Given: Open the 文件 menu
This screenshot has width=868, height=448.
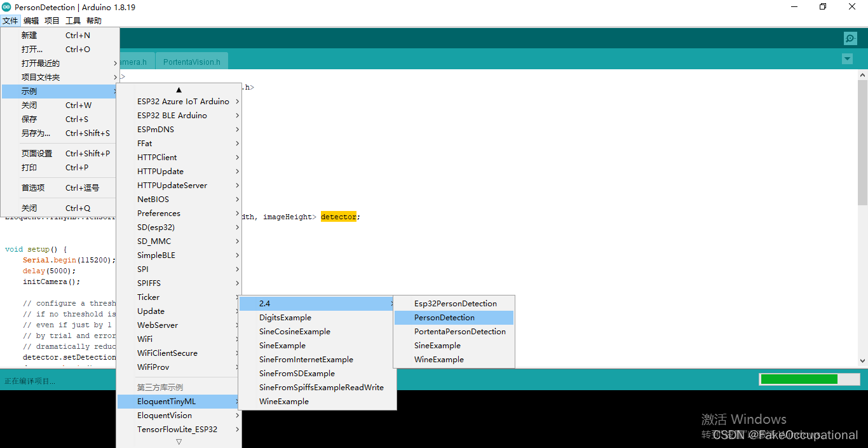Looking at the screenshot, I should pyautogui.click(x=10, y=21).
